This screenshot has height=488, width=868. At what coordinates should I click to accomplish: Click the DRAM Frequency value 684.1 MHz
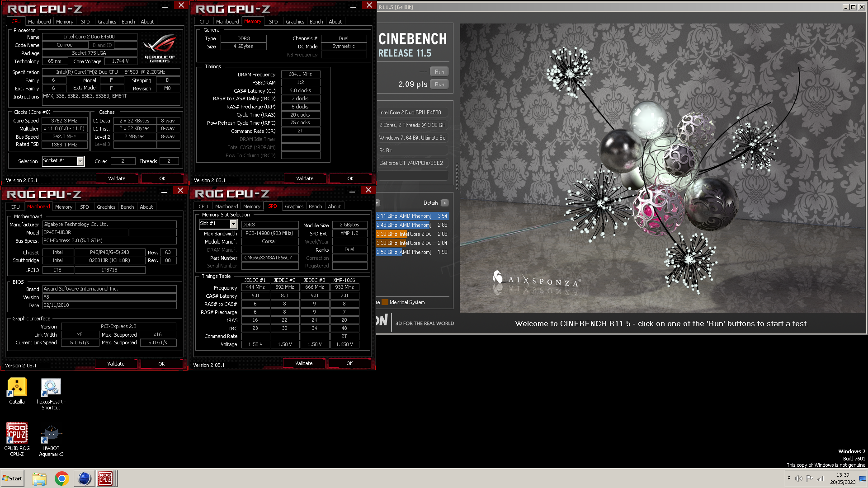(301, 74)
